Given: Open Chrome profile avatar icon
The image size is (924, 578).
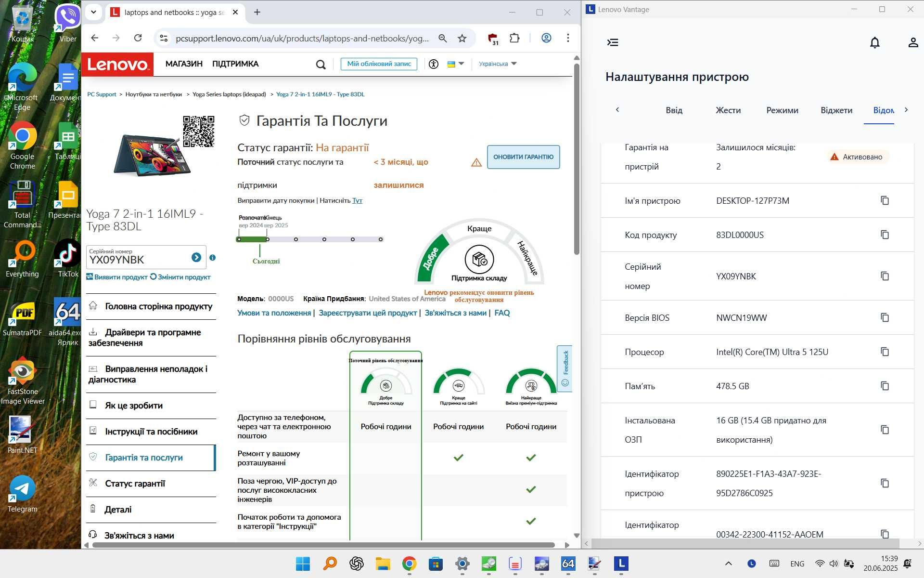Looking at the screenshot, I should 546,38.
